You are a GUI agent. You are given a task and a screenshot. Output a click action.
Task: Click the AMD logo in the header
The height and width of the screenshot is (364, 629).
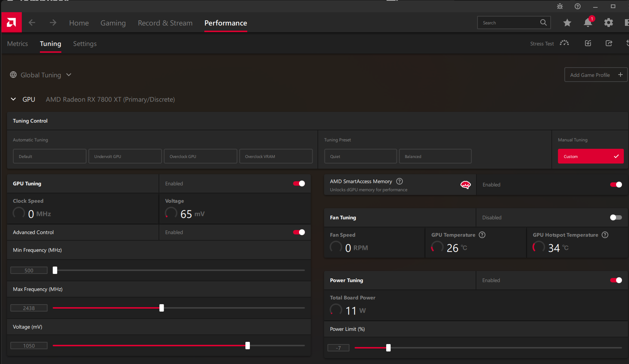pos(11,23)
